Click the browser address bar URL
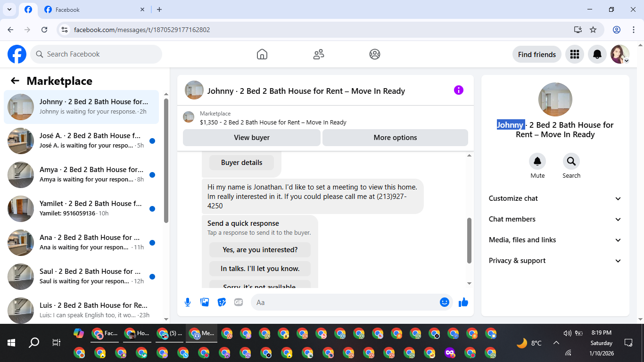 click(x=142, y=30)
